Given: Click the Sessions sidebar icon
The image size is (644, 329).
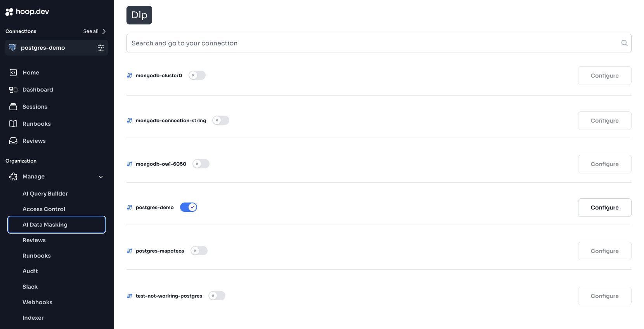Looking at the screenshot, I should click(13, 107).
